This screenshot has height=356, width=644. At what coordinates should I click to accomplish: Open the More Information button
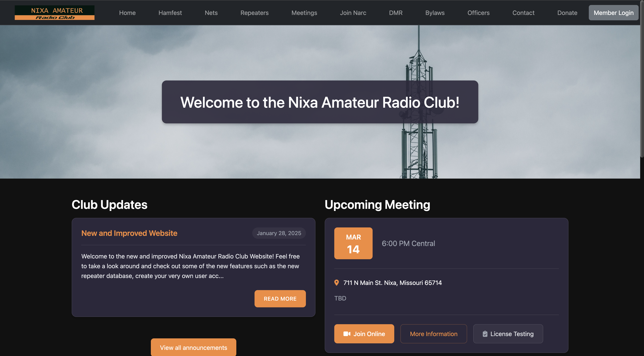(x=434, y=334)
